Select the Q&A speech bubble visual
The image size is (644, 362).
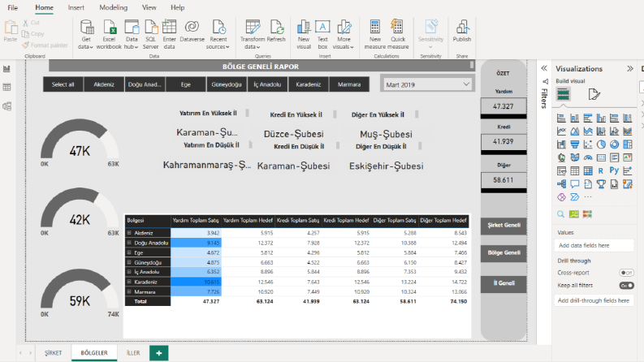pyautogui.click(x=575, y=184)
